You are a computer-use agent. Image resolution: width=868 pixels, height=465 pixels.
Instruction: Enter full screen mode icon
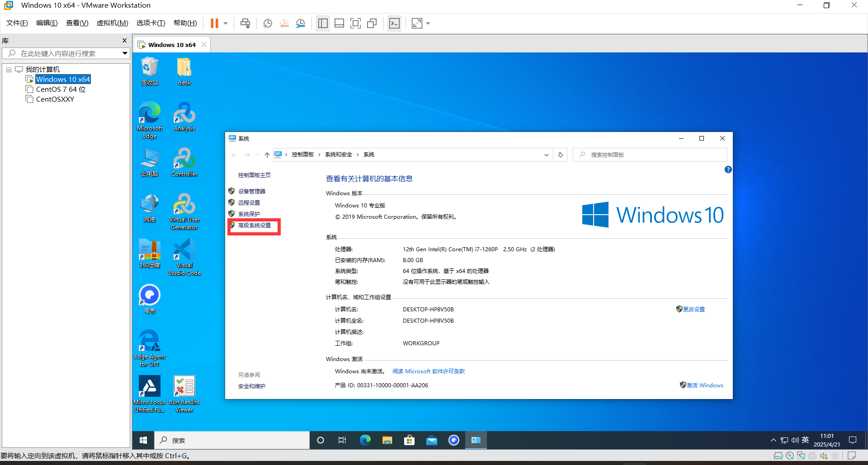click(355, 23)
